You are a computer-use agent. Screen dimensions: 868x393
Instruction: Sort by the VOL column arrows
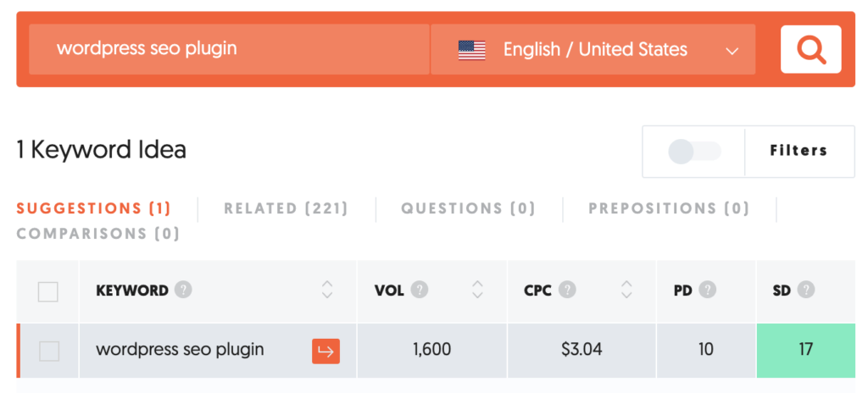(x=477, y=290)
